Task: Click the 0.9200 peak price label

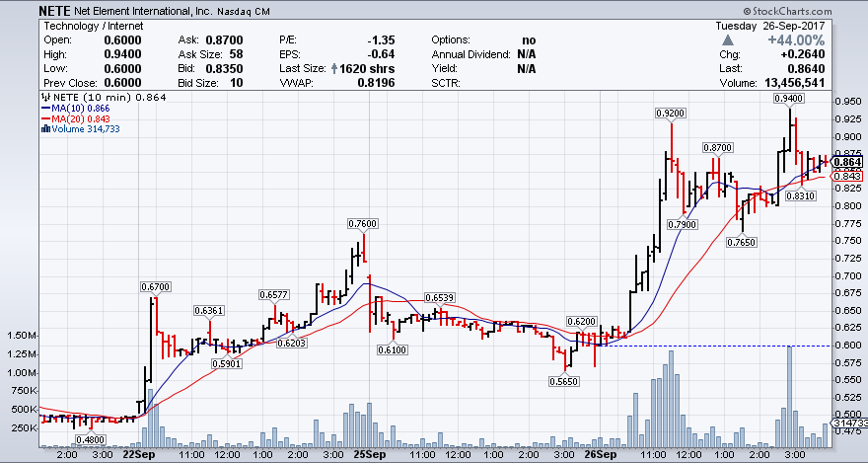Action: coord(671,114)
